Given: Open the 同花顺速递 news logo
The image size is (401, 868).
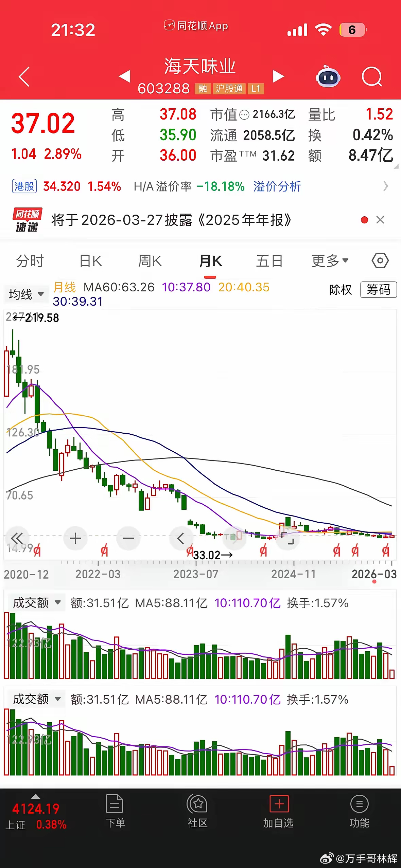Looking at the screenshot, I should pos(27,220).
